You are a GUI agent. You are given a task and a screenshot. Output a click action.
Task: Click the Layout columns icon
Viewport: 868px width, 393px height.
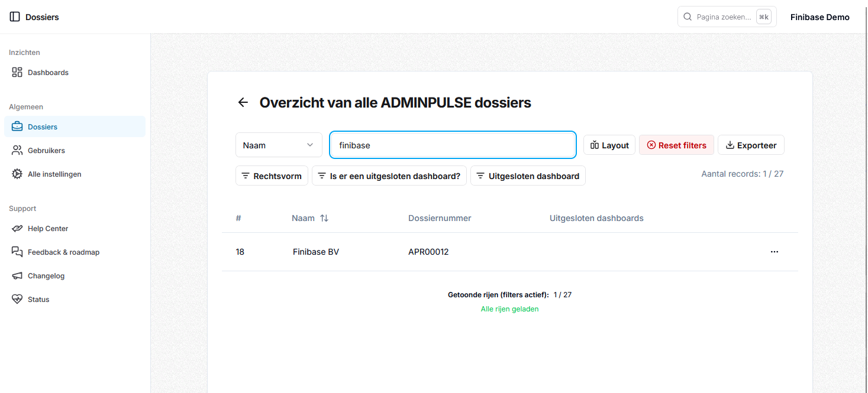coord(595,145)
